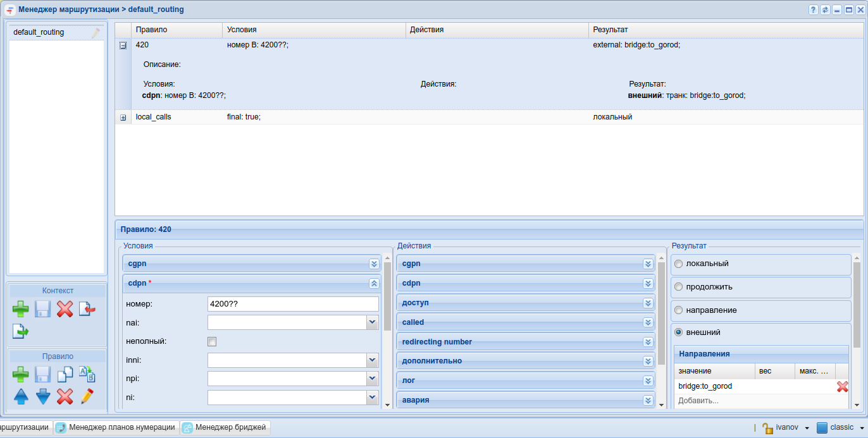Click the номер input field
This screenshot has height=438, width=868.
coord(292,304)
